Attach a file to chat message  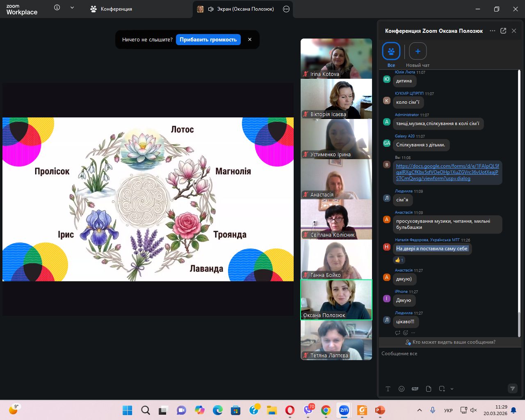[429, 389]
